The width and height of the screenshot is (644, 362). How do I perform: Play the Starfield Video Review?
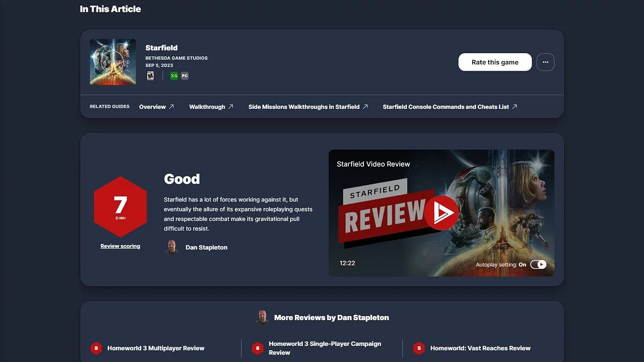click(441, 213)
